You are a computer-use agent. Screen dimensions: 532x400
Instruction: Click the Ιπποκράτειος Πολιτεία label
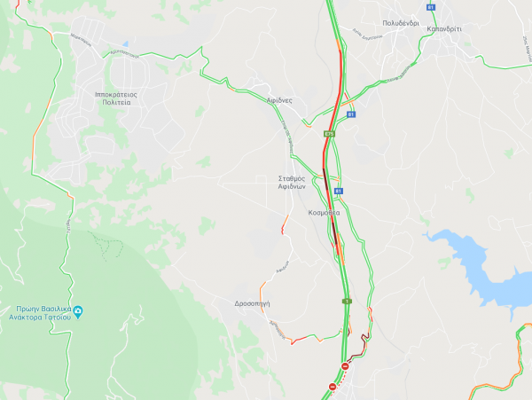[116, 98]
